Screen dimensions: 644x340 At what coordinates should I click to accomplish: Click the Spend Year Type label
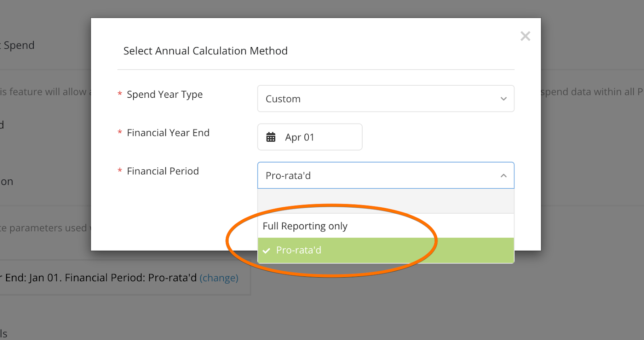pyautogui.click(x=165, y=95)
